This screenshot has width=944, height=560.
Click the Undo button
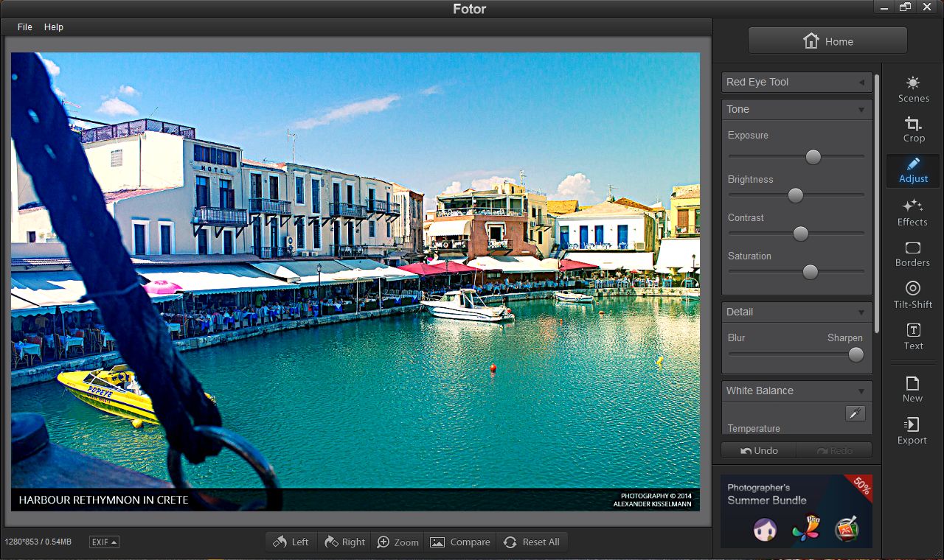click(x=759, y=450)
